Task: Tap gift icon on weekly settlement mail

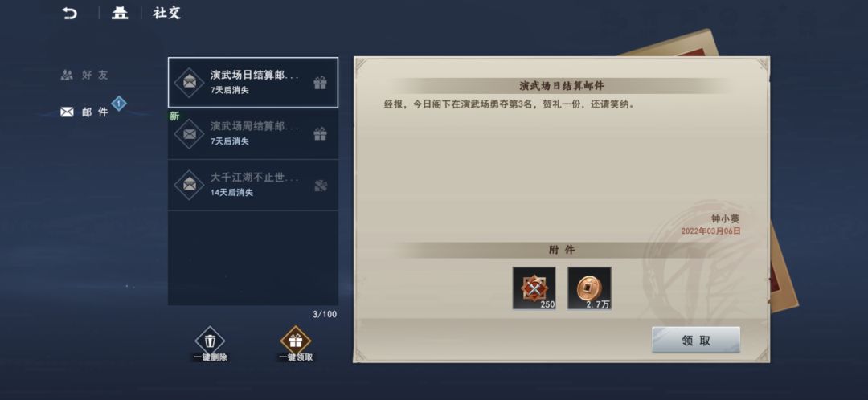Action: pyautogui.click(x=320, y=134)
